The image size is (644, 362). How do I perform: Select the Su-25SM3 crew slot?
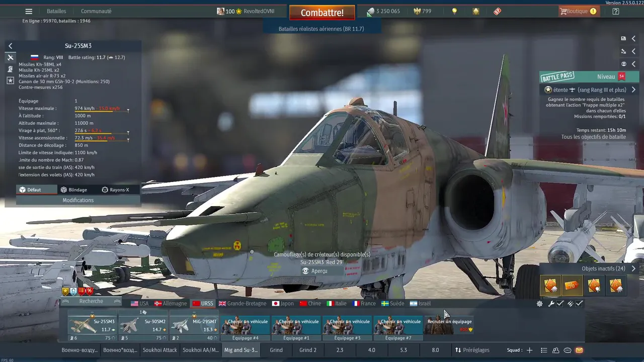pos(92,325)
